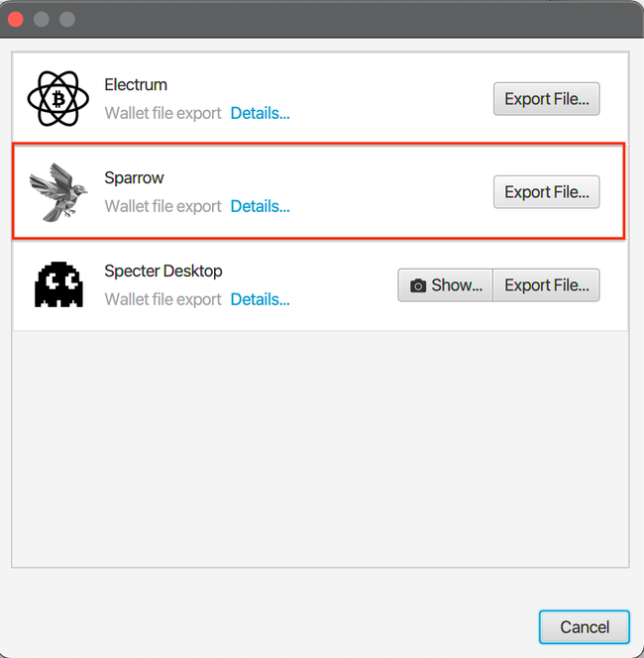This screenshot has height=658, width=644.
Task: Click 'Wallet file export' text under Specter Desktop
Action: pos(162,299)
